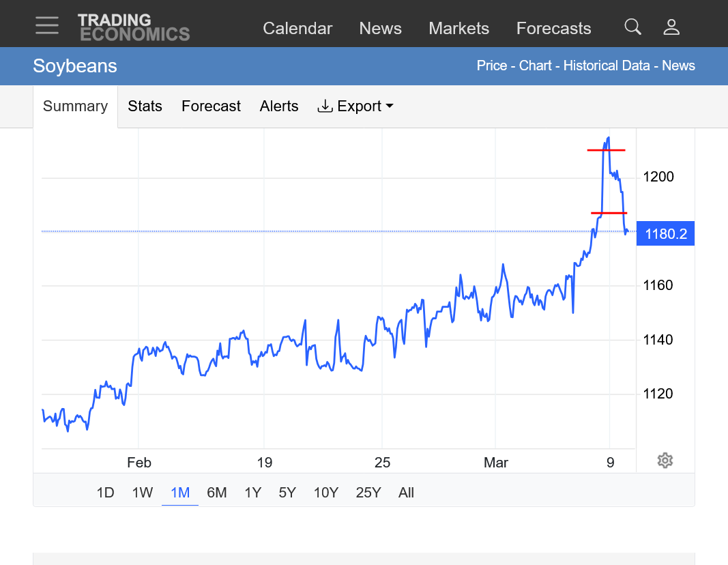
Task: Open the Forecast tab
Action: [x=211, y=106]
